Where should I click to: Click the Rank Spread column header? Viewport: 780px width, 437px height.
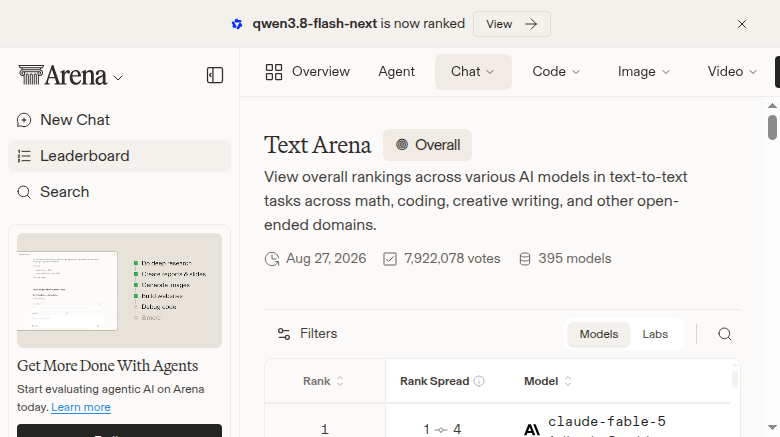[x=434, y=381]
